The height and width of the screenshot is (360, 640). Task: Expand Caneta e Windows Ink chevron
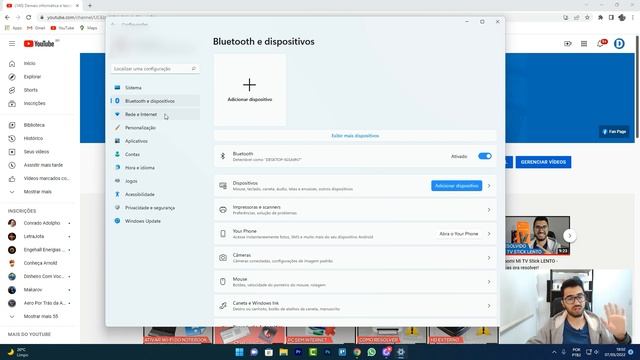click(489, 306)
